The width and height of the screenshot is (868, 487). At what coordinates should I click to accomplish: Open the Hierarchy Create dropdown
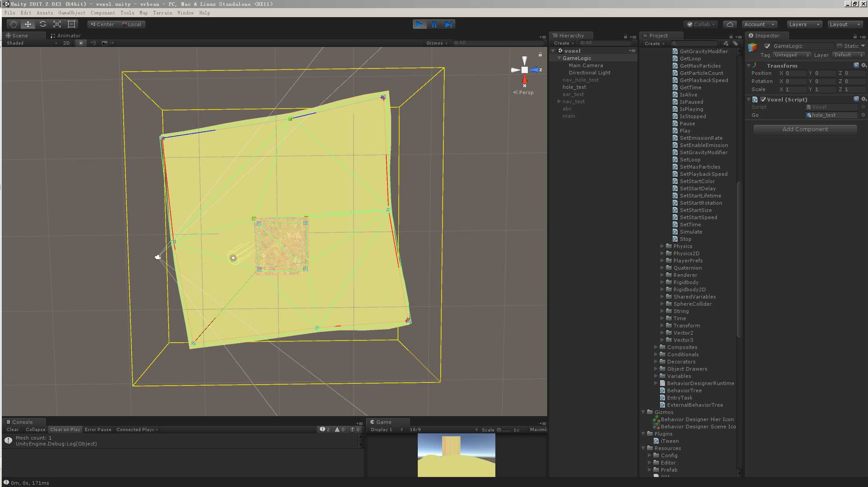point(563,43)
